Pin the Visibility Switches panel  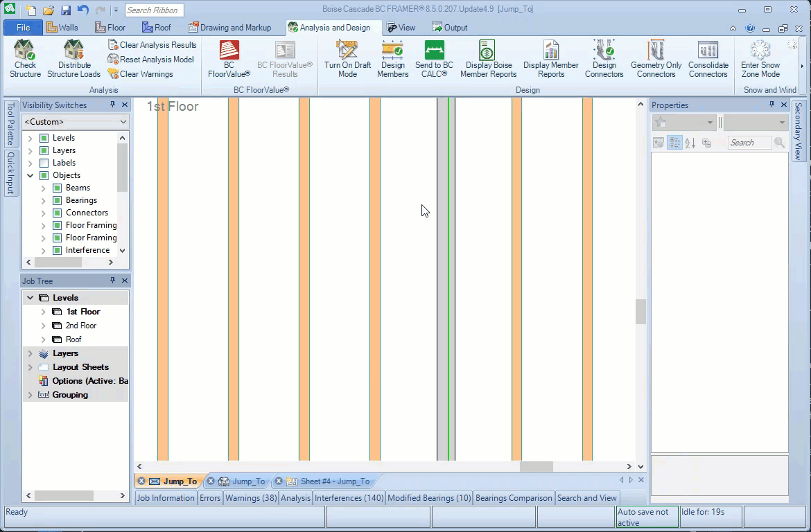(112, 105)
